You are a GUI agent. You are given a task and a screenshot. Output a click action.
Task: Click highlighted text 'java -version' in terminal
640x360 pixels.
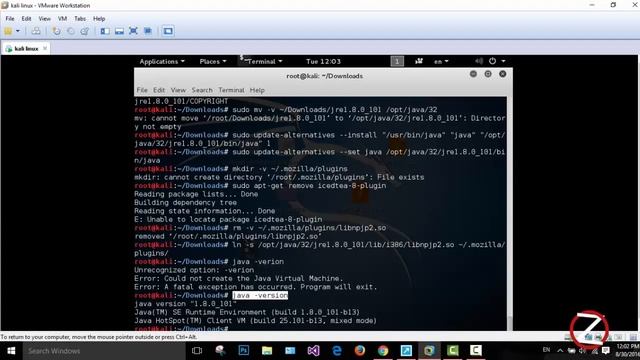(x=260, y=295)
